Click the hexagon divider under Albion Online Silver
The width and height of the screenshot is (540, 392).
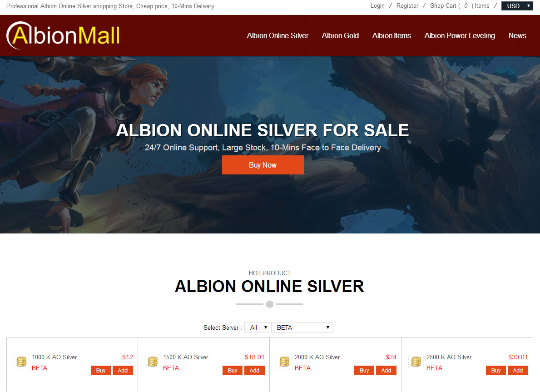coord(270,304)
